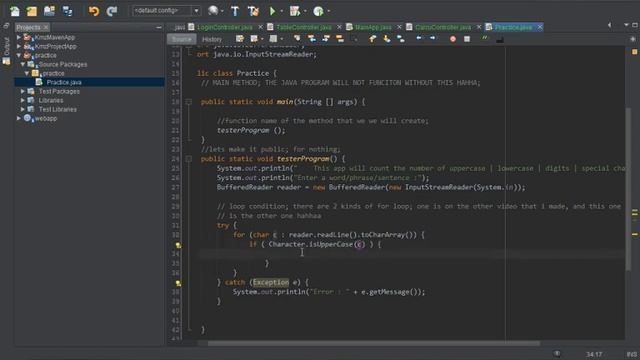Open the editor tabs list dropdown arrow
Image resolution: width=640 pixels, height=360 pixels.
coord(626,25)
